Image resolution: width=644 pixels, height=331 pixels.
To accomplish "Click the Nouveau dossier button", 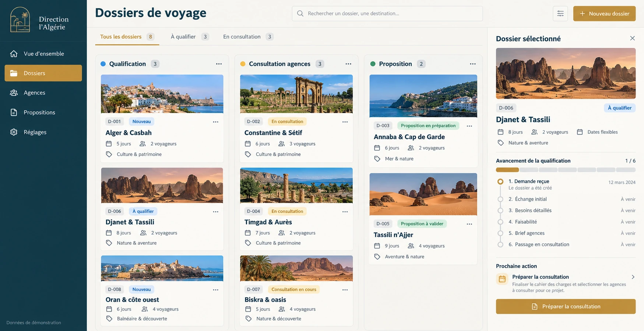I will [604, 14].
